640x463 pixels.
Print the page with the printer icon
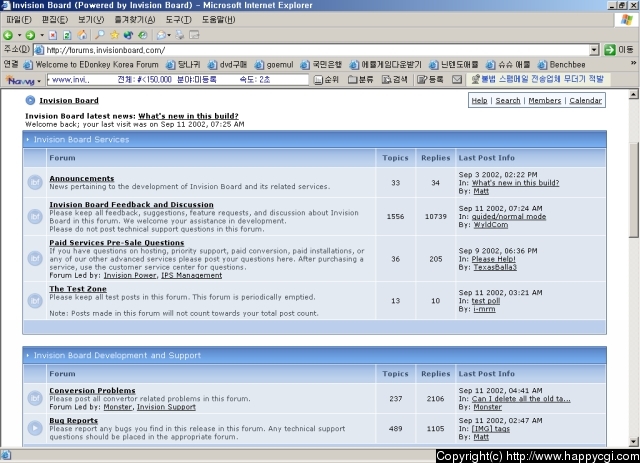(180, 36)
